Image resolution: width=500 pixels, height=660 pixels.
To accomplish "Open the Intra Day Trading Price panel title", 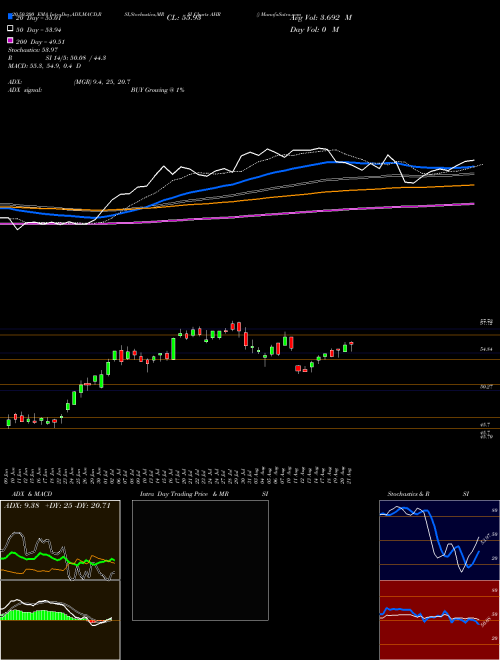I will (184, 494).
